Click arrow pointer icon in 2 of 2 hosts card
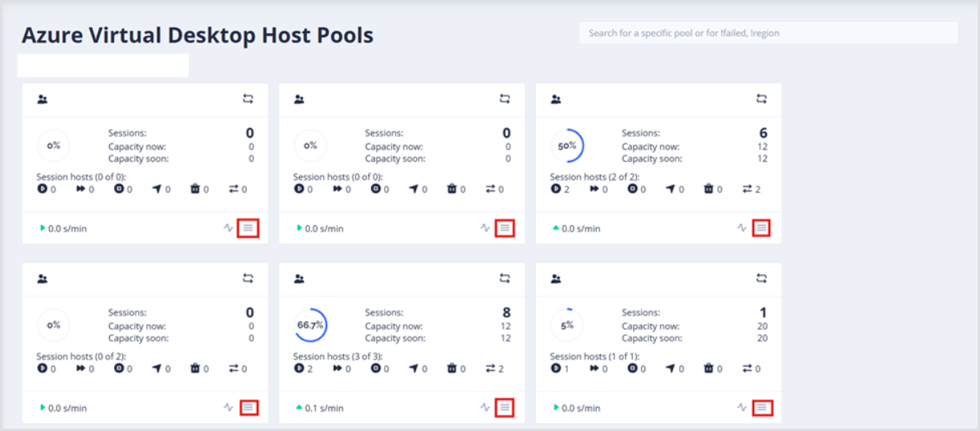 670,189
